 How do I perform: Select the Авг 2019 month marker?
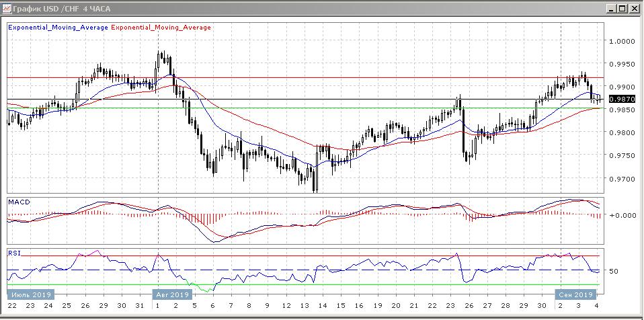[170, 294]
